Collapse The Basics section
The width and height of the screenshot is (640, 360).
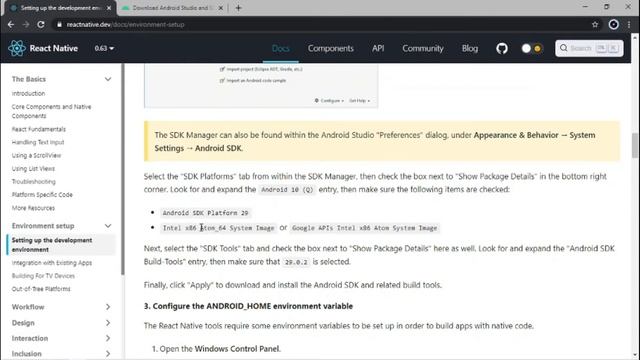coord(108,79)
